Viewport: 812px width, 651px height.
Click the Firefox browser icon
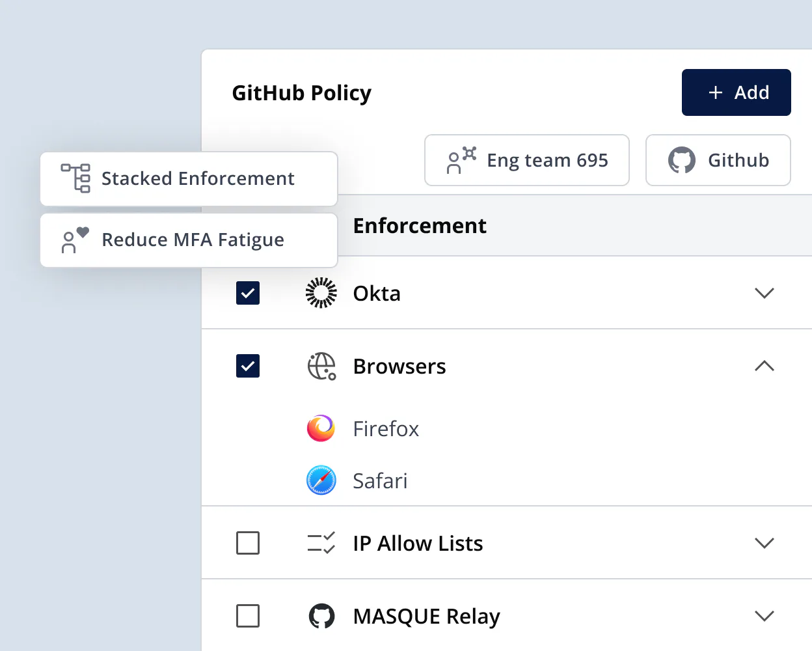tap(321, 428)
